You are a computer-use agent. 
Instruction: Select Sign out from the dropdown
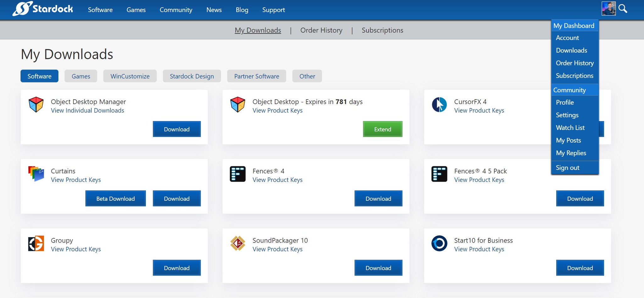point(567,167)
